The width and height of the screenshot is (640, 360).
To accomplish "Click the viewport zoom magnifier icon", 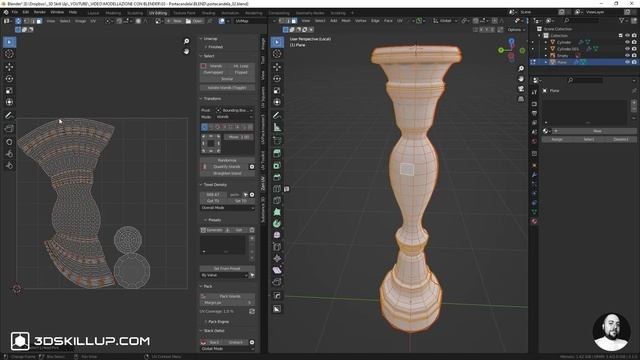I will pos(521,69).
